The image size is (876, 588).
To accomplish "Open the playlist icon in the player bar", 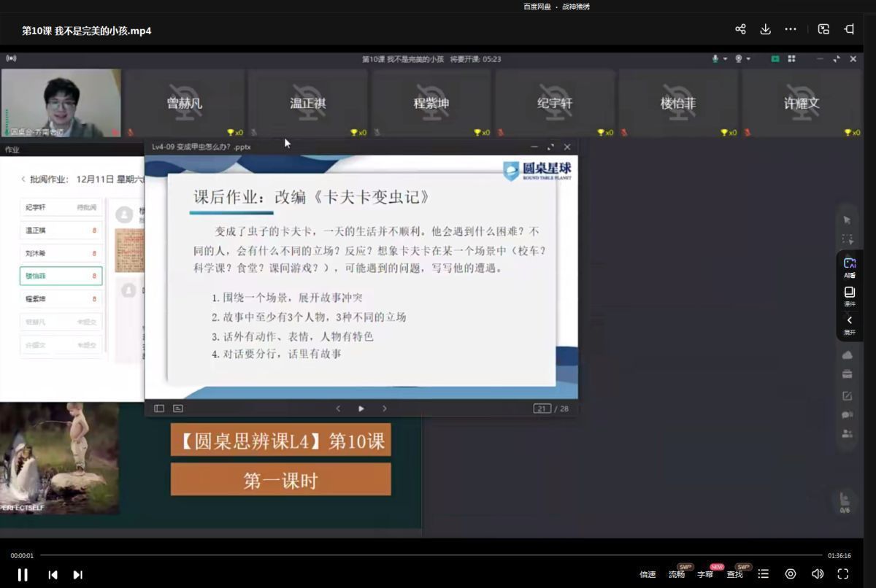I will point(764,574).
